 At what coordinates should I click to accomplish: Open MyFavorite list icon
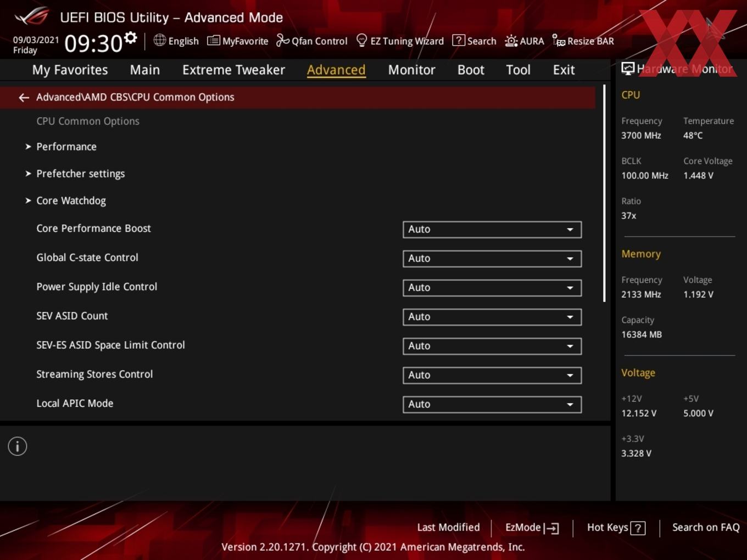(214, 41)
